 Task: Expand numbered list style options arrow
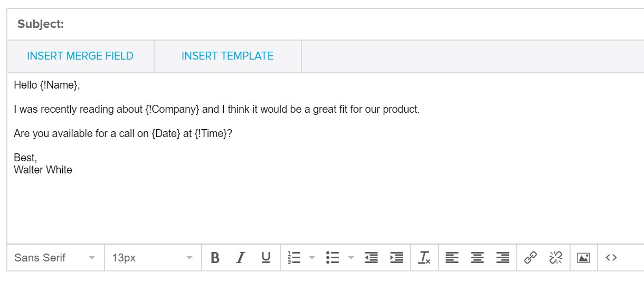click(311, 258)
